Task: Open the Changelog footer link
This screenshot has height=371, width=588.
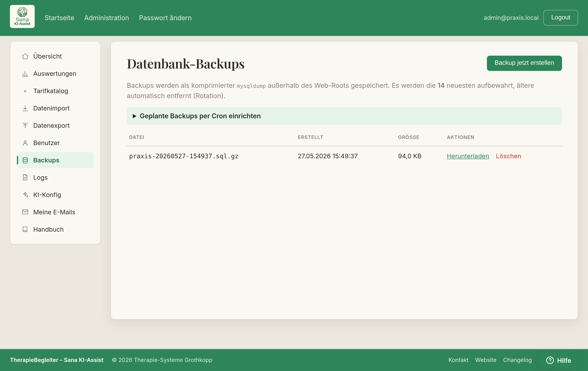Action: pyautogui.click(x=517, y=360)
